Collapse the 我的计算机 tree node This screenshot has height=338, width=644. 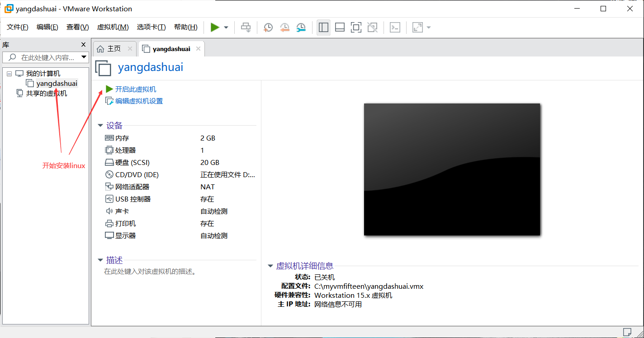[x=9, y=74]
